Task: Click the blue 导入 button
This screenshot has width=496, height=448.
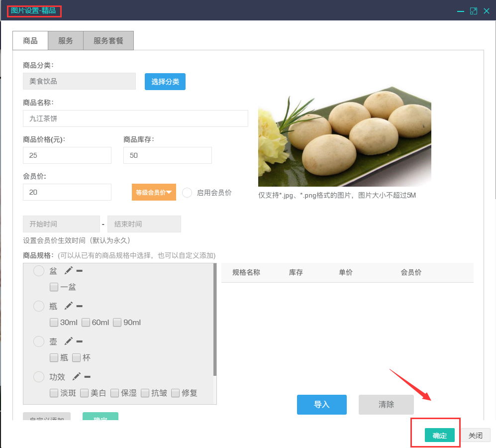Action: tap(322, 404)
